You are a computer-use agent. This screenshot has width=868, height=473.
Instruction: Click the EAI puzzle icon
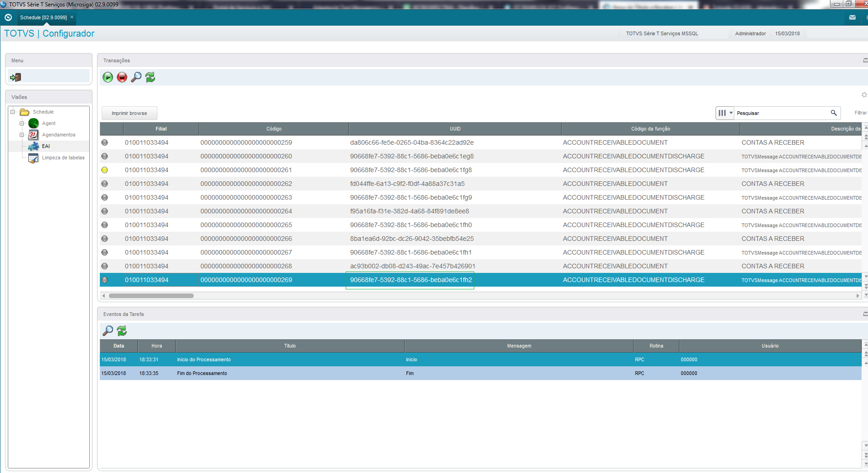pyautogui.click(x=33, y=146)
